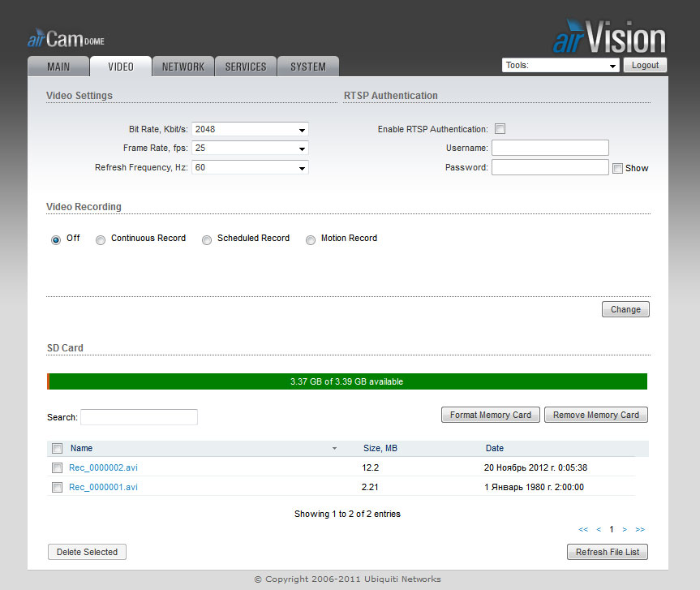Jump to the last page using double-arrow
Image resolution: width=700 pixels, height=590 pixels.
coord(640,529)
